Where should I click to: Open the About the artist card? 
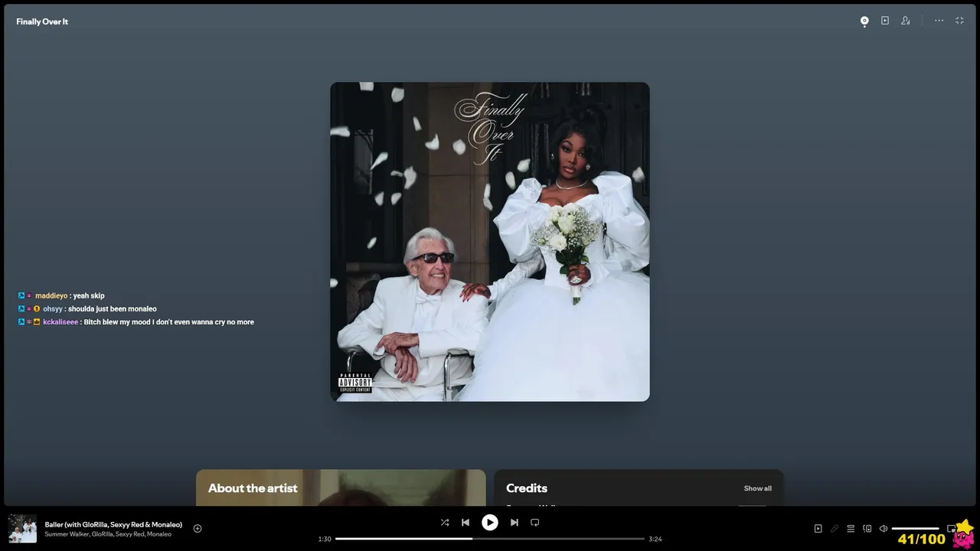pyautogui.click(x=341, y=487)
